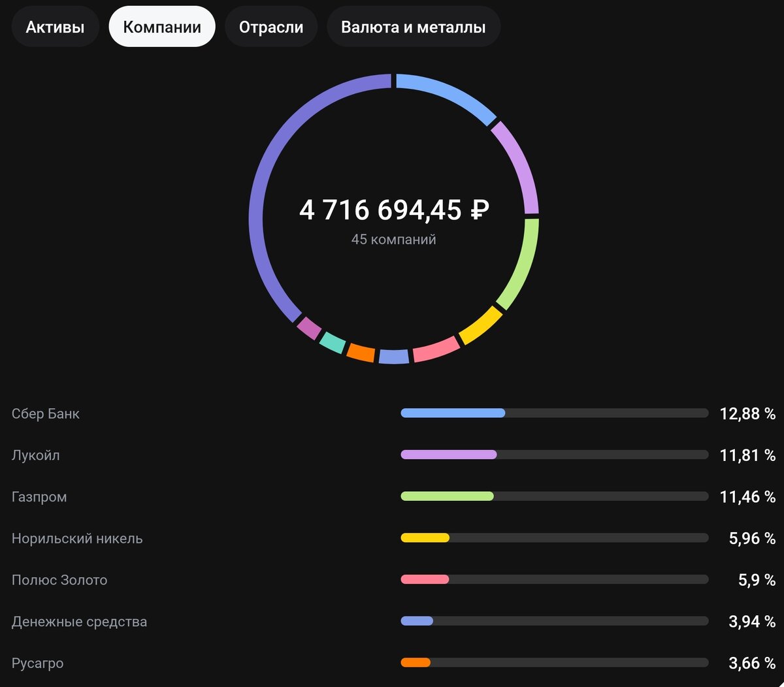
Task: Click the 3,66 % value
Action: [752, 663]
